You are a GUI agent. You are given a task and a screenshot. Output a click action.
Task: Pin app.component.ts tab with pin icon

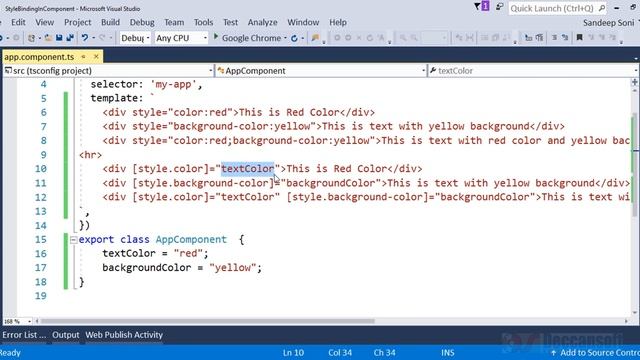click(83, 57)
